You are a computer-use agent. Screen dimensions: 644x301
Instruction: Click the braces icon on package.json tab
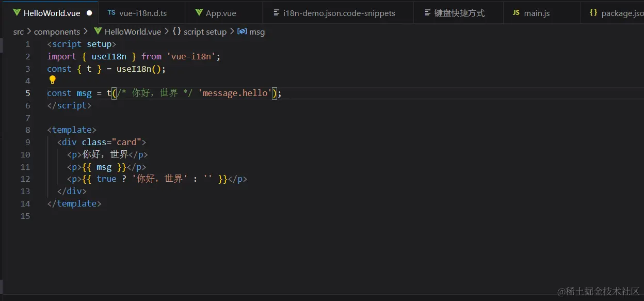coord(593,13)
